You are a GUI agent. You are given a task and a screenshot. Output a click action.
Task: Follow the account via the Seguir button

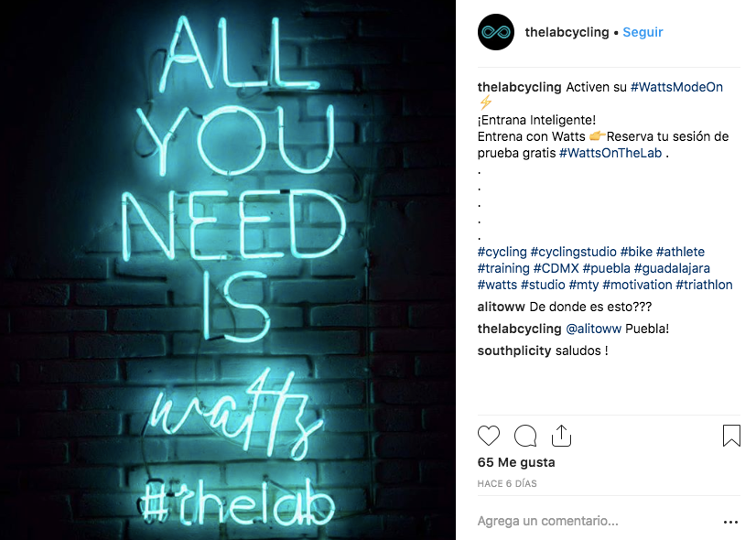tap(643, 32)
